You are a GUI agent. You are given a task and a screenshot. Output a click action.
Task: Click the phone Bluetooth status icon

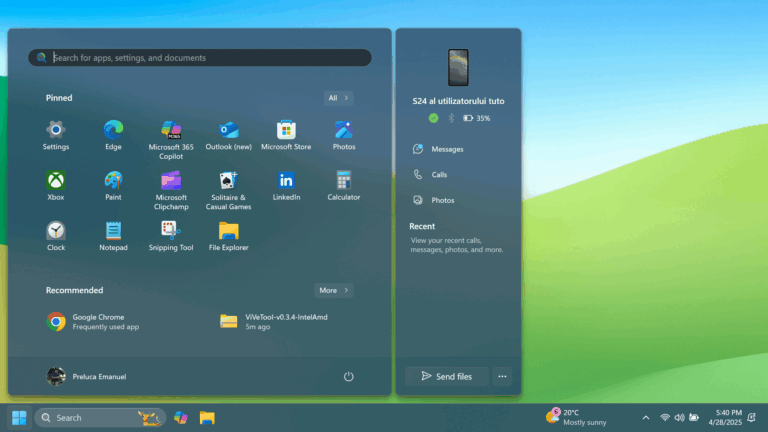451,118
